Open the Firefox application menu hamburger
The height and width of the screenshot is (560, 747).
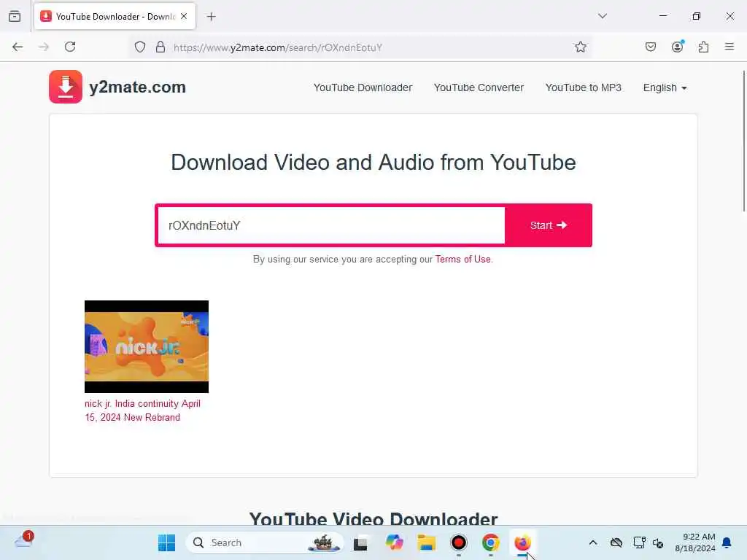click(729, 47)
